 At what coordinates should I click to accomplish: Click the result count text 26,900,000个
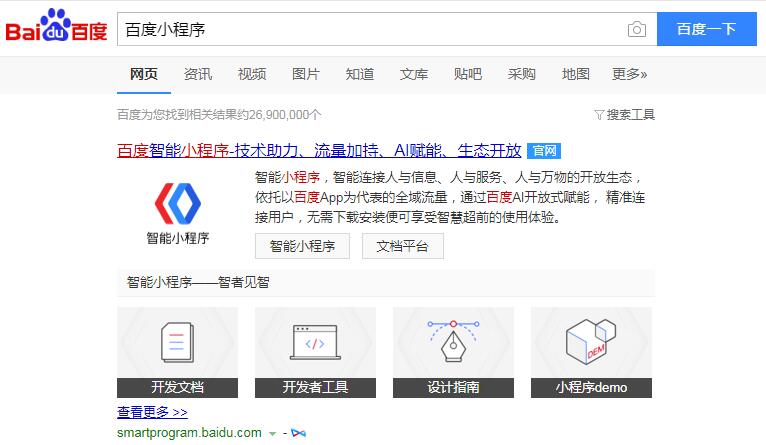[x=285, y=115]
